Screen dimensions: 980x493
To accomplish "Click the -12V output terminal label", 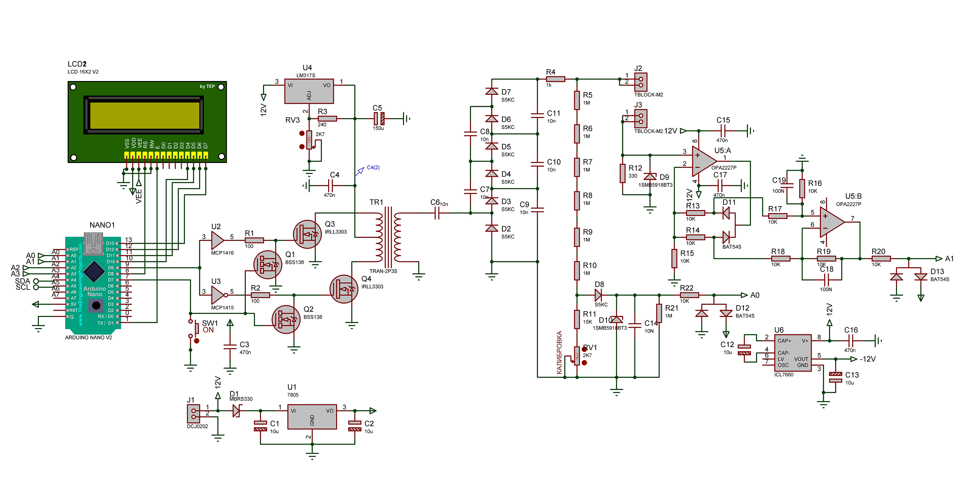I will [x=868, y=359].
